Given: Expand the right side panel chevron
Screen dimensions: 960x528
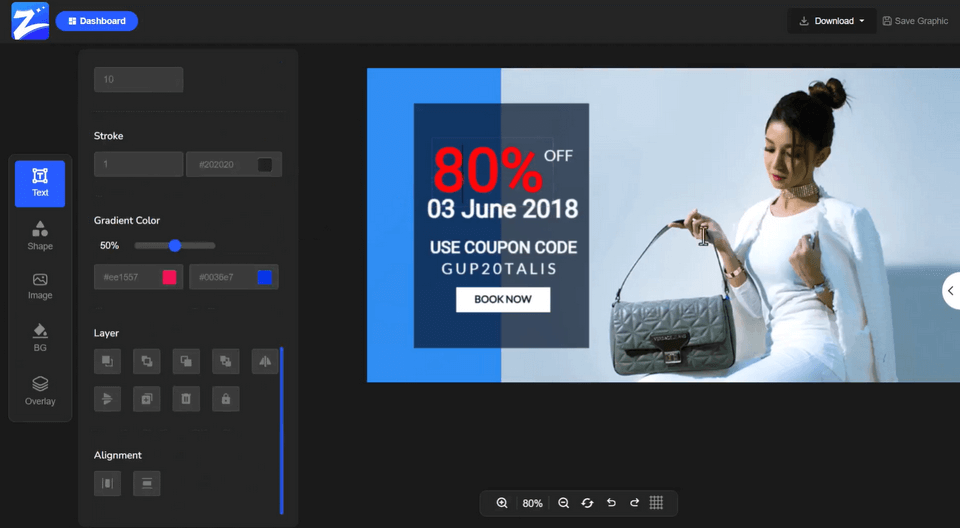Looking at the screenshot, I should (951, 291).
